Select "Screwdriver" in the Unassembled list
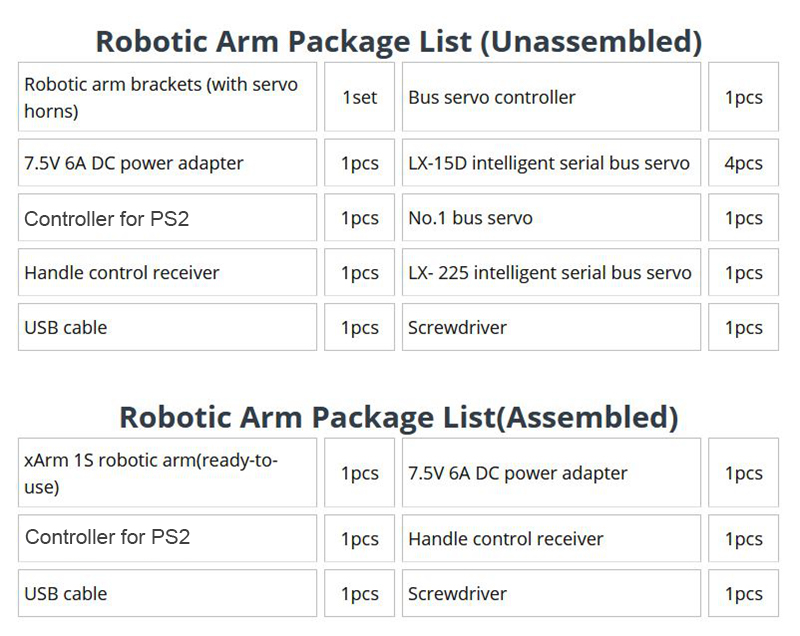800x636 pixels. click(551, 327)
